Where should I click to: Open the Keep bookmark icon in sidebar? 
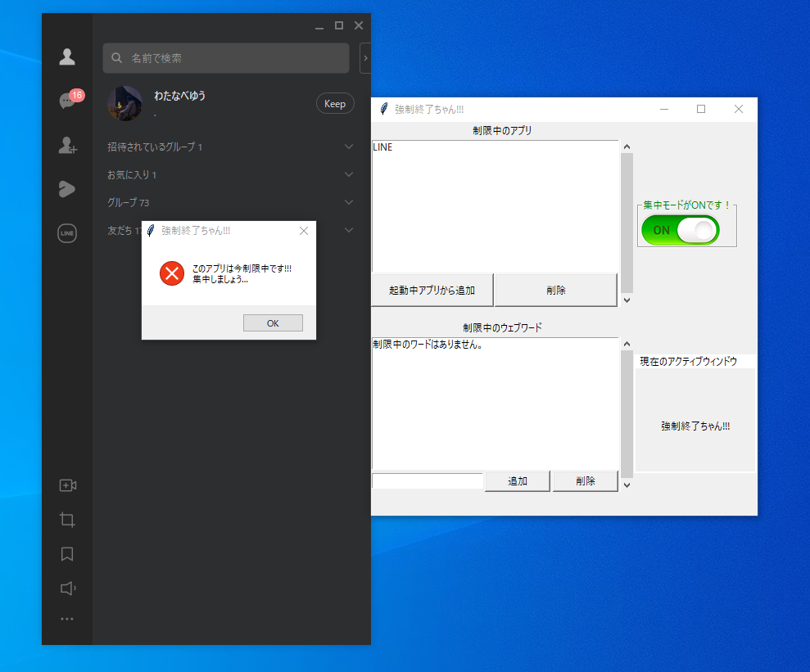point(67,554)
